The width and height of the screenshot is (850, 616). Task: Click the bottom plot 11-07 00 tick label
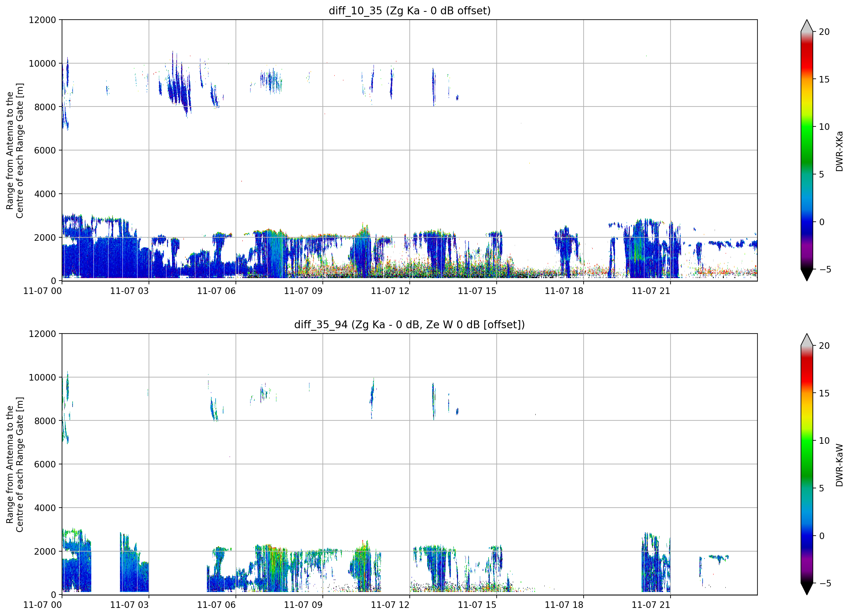point(42,605)
